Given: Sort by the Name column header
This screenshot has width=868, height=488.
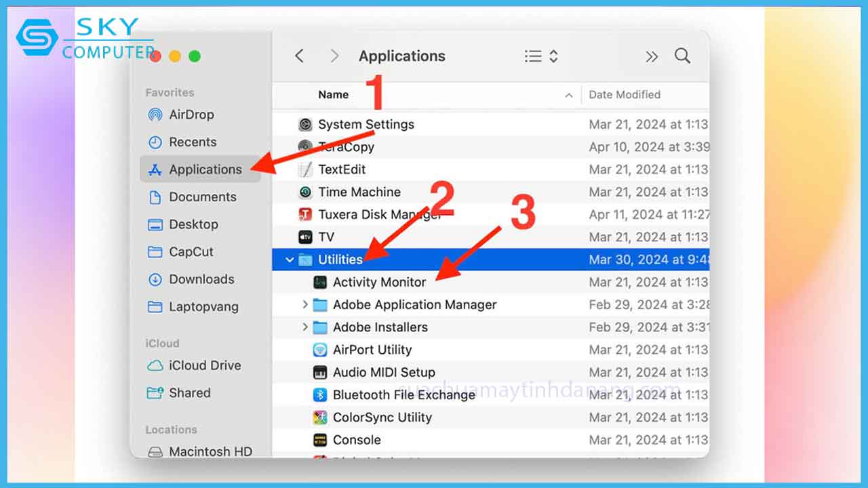Looking at the screenshot, I should tap(333, 95).
